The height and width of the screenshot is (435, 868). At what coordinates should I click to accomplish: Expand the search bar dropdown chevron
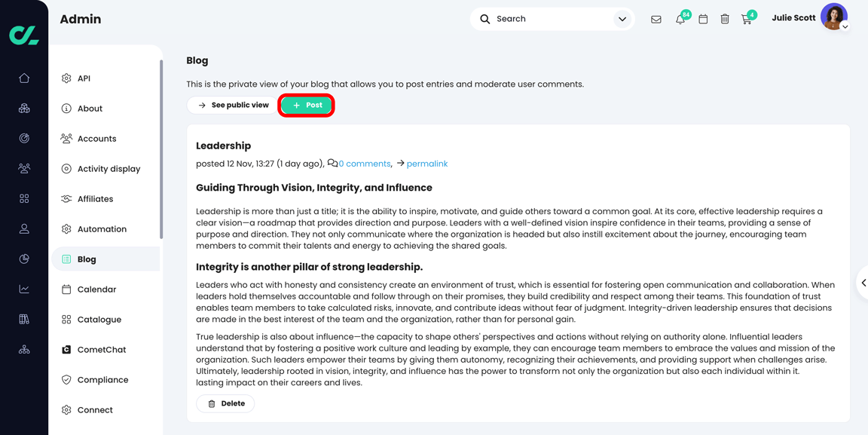tap(622, 18)
